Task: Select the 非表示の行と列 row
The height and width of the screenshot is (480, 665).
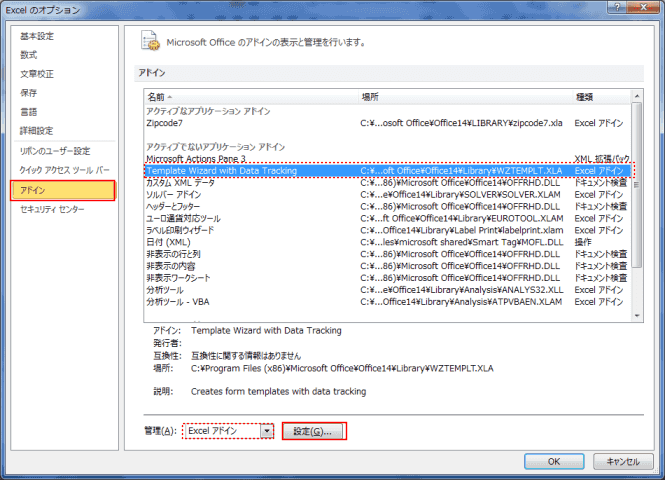Action: pos(388,254)
